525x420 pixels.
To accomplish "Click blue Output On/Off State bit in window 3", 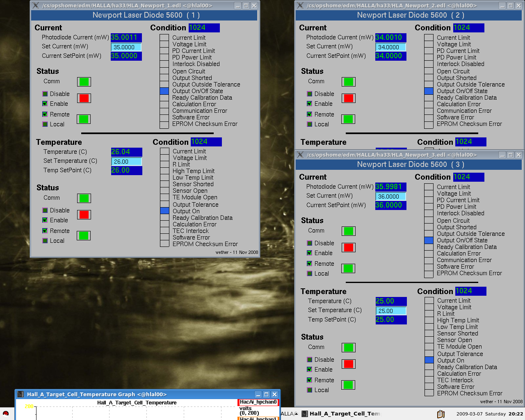I will point(429,240).
